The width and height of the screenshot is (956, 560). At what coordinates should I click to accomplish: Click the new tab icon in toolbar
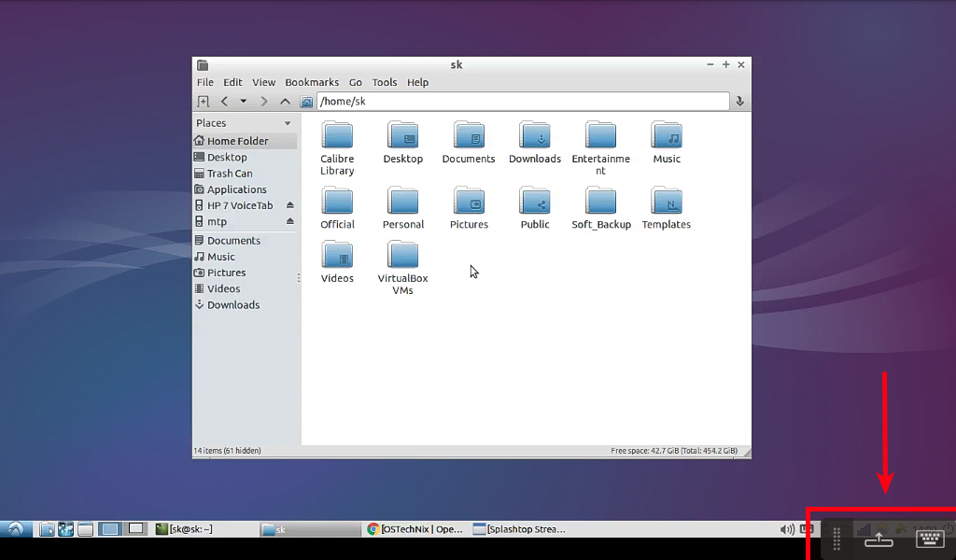click(x=204, y=102)
